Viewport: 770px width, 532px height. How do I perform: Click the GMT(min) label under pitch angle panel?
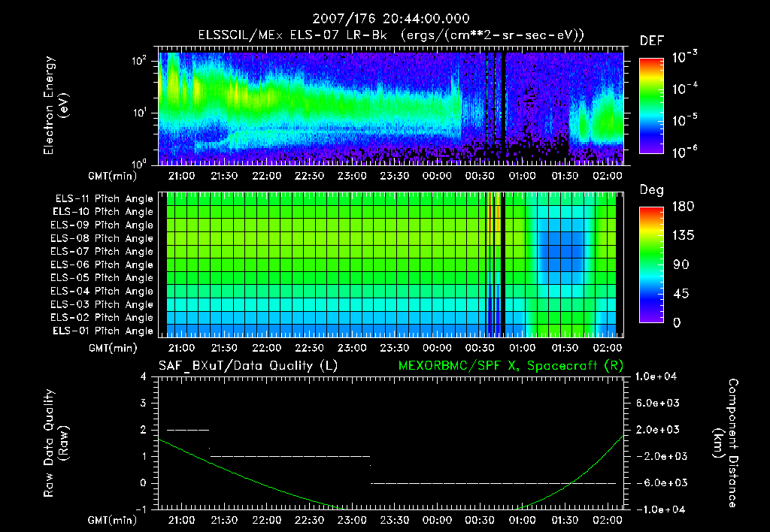[113, 349]
